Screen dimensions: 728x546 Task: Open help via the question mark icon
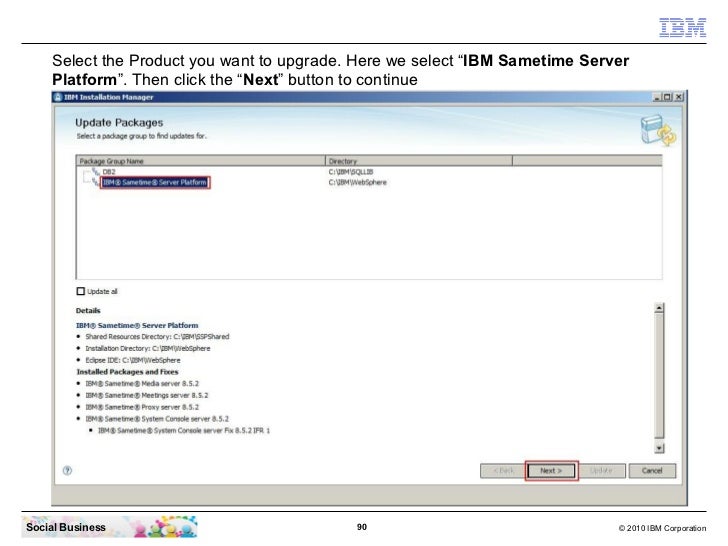click(x=67, y=470)
